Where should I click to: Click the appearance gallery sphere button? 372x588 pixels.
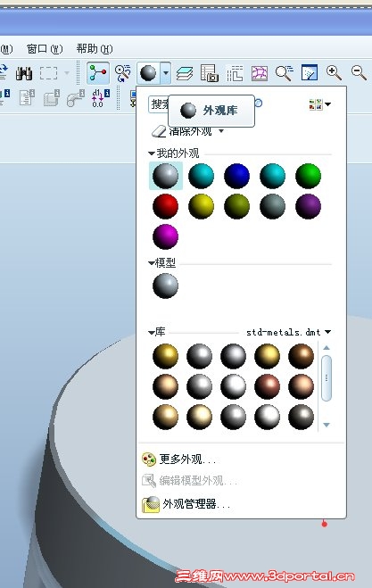[x=148, y=73]
